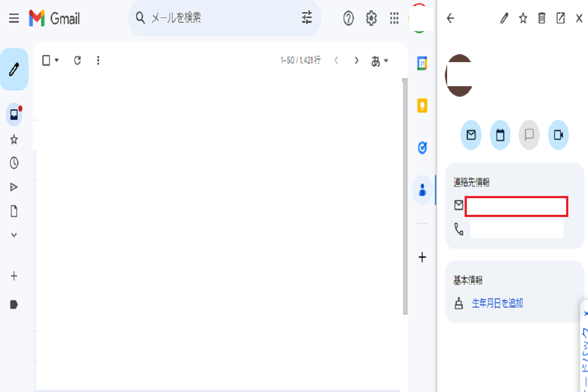Send email to this contact
Image resolution: width=588 pixels, height=392 pixels.
point(471,135)
